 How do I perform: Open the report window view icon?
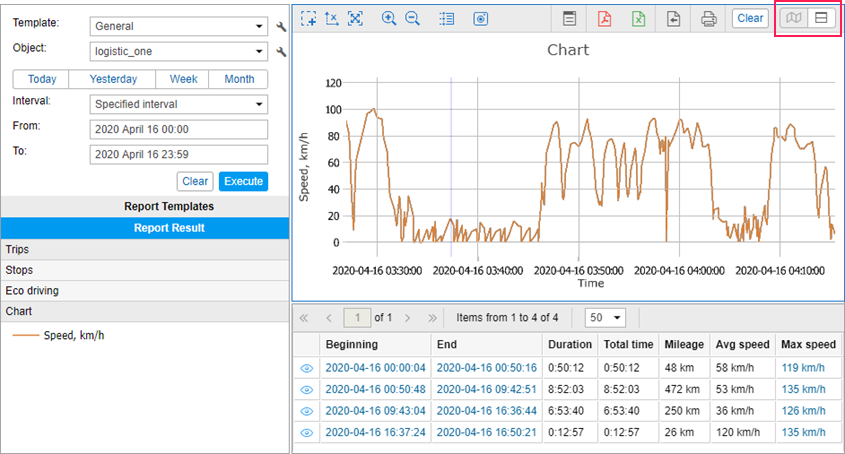click(570, 19)
